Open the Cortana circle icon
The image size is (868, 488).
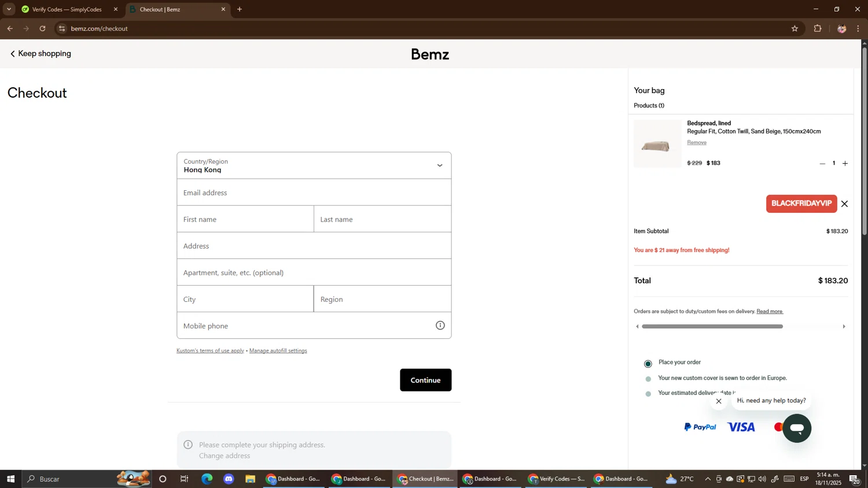[163, 479]
